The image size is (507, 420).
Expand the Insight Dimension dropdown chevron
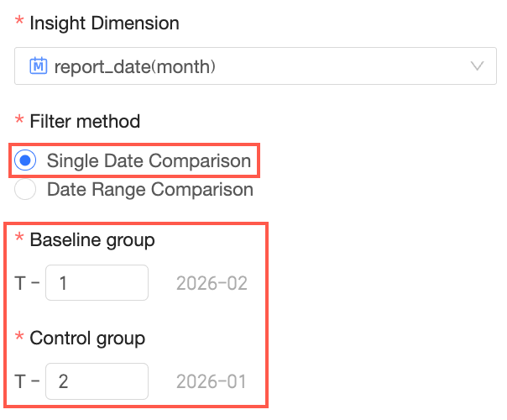pos(478,66)
